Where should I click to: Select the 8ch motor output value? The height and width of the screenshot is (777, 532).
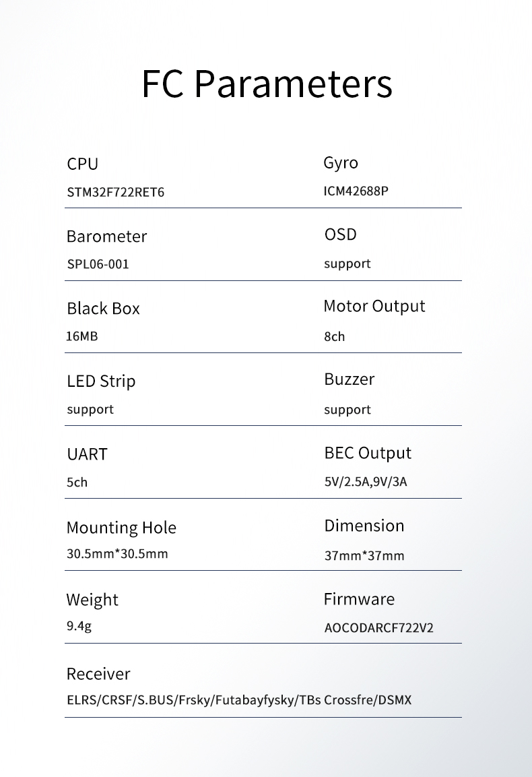click(335, 336)
